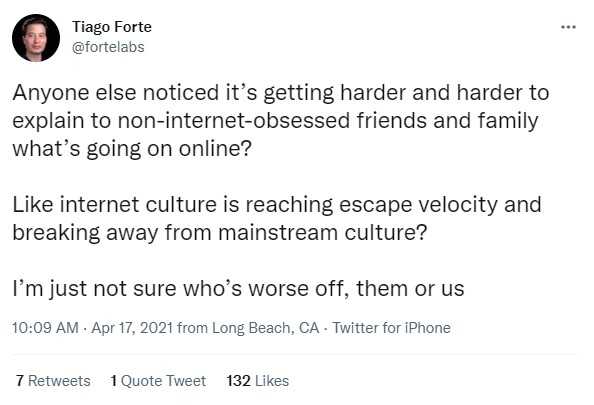The width and height of the screenshot is (594, 405).
Task: Click the paragraph starting 'Anyone else noticed'
Action: click(x=280, y=120)
